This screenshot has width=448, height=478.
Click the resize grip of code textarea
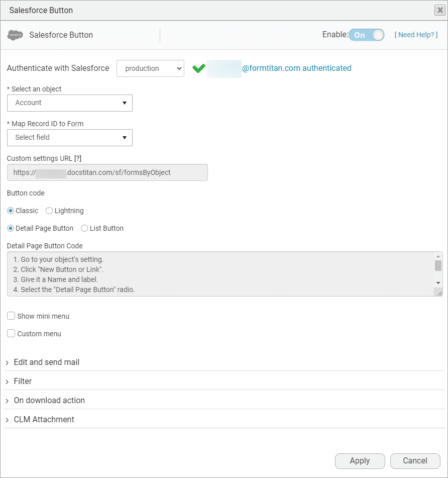tap(439, 293)
